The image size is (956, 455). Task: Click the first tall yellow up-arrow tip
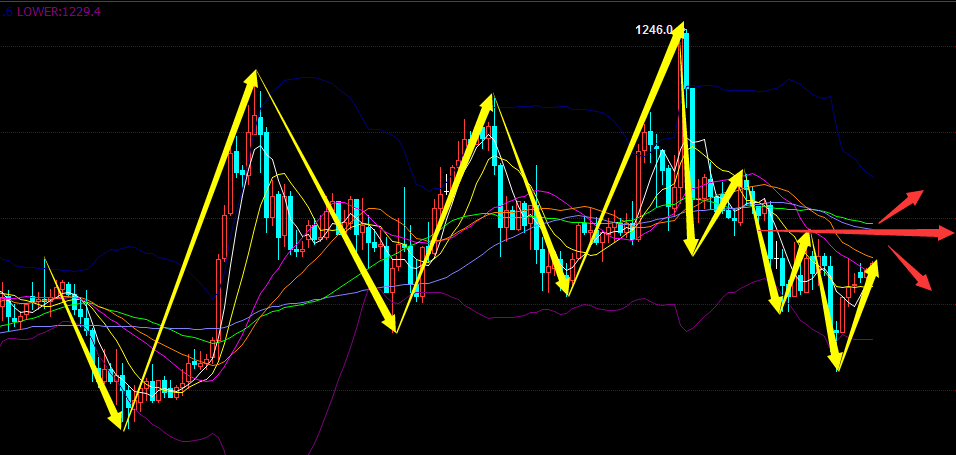click(254, 76)
